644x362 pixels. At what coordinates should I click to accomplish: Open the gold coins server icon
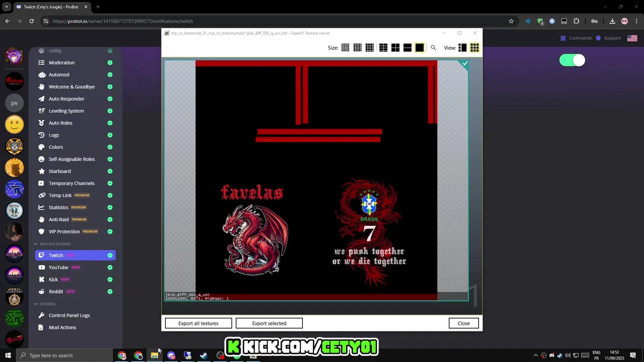tap(15, 167)
